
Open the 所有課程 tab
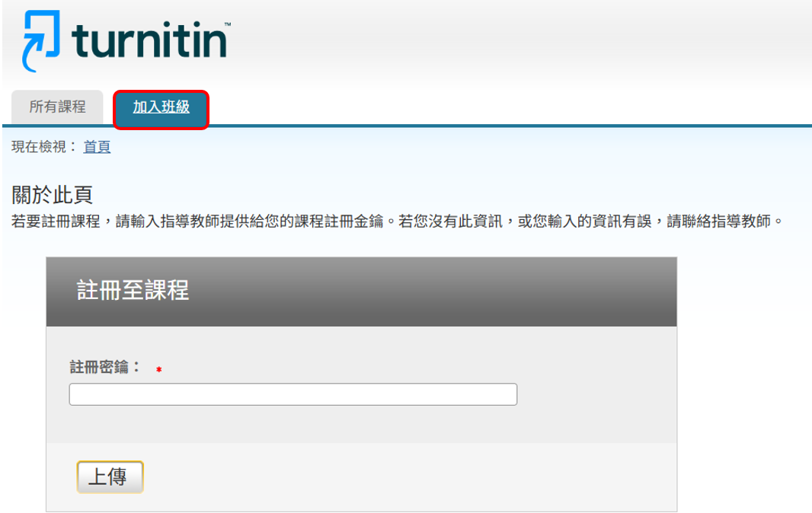tap(57, 107)
